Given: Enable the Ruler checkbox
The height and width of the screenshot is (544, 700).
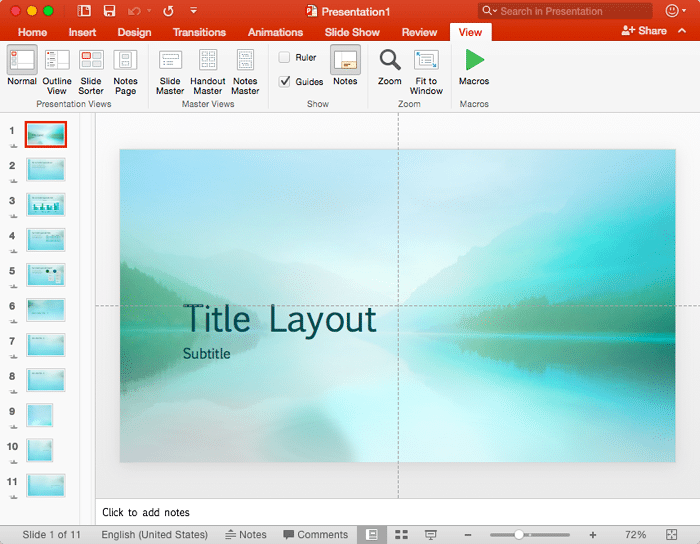Looking at the screenshot, I should pyautogui.click(x=284, y=57).
